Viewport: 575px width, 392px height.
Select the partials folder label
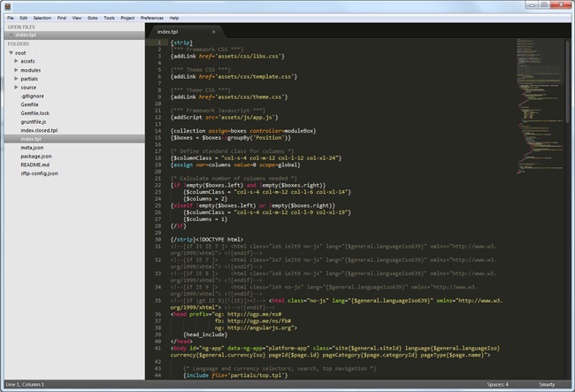[29, 79]
